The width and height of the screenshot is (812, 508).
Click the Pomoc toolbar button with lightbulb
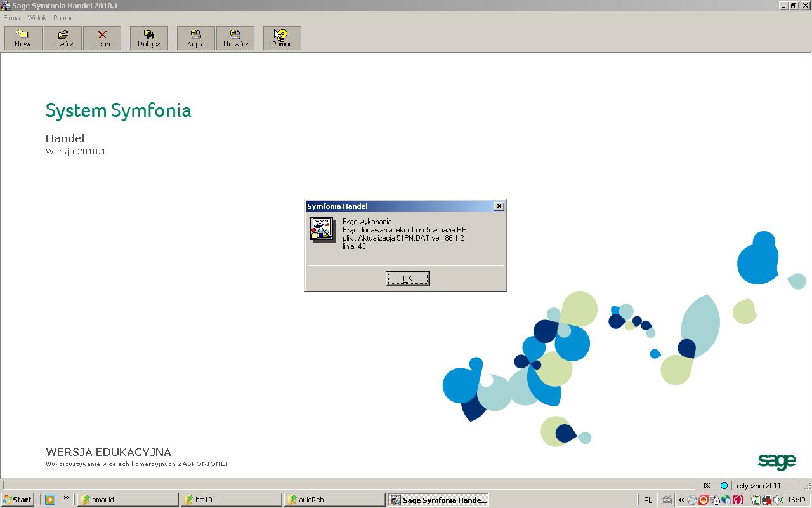(x=282, y=38)
